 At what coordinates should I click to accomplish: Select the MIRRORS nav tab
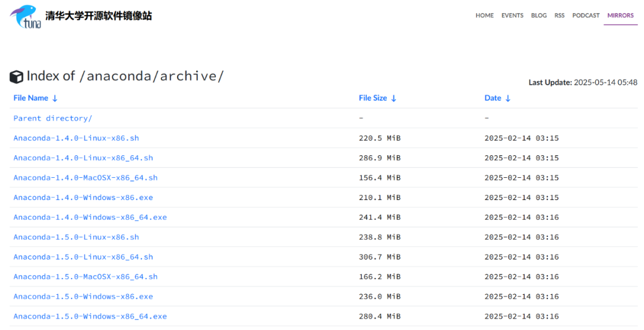[621, 15]
